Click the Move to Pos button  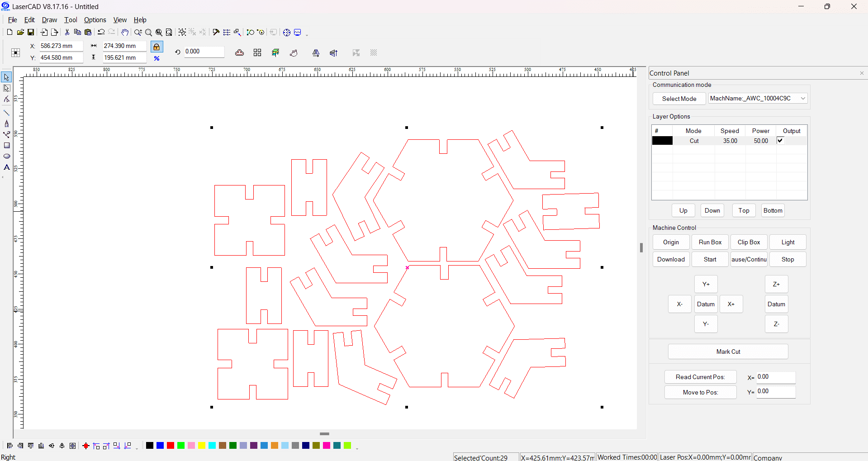coord(700,392)
